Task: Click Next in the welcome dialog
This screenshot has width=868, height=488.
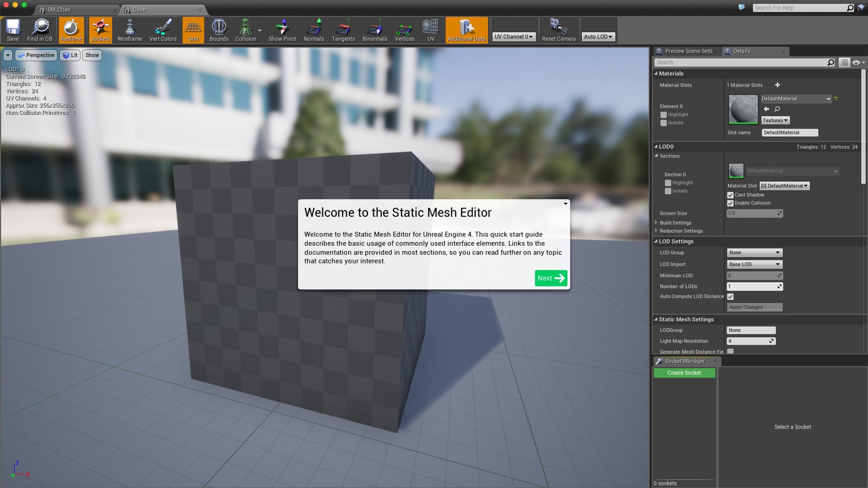Action: coord(551,278)
